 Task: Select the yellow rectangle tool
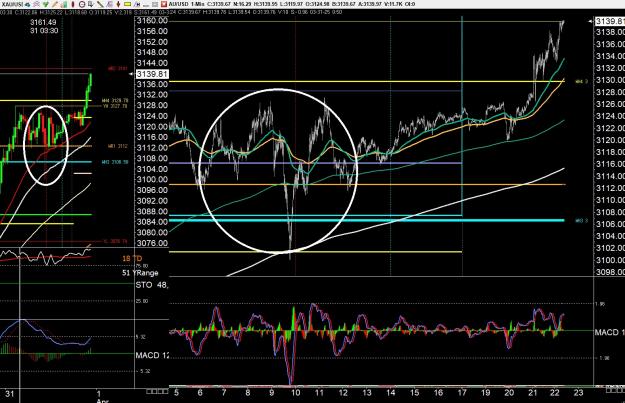[128, 4]
